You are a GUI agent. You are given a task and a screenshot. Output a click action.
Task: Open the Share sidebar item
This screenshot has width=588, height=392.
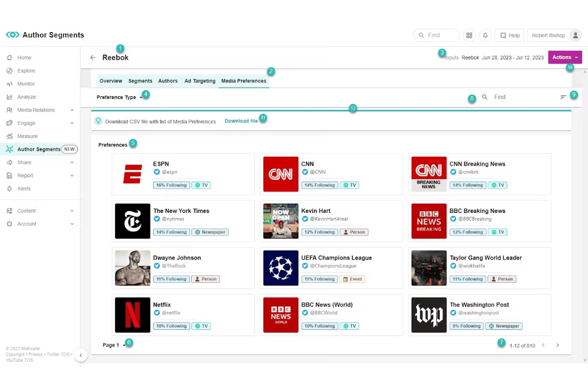point(24,162)
